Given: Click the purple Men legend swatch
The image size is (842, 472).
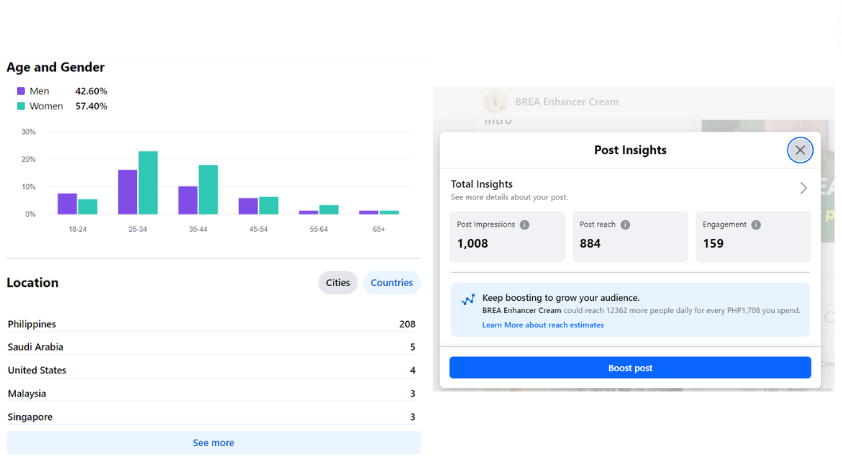Looking at the screenshot, I should [21, 91].
